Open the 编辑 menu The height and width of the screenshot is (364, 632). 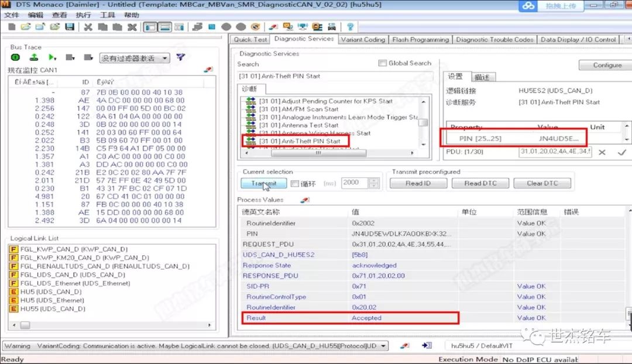coord(36,15)
